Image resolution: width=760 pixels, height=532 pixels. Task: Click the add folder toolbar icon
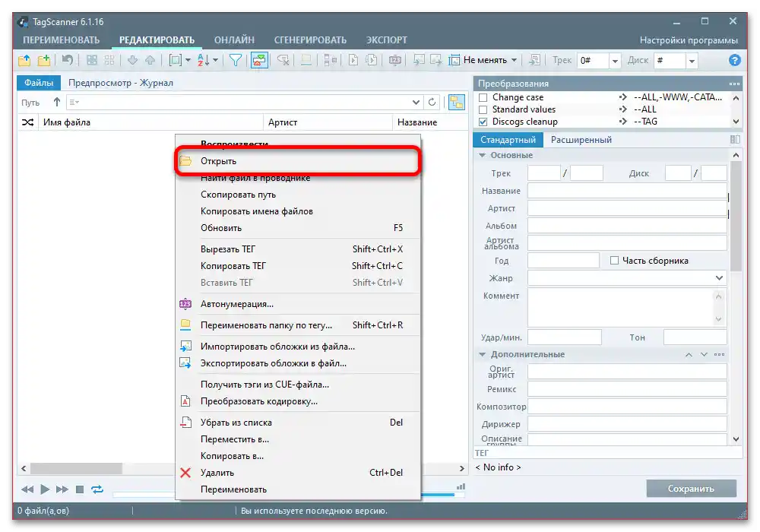[44, 60]
